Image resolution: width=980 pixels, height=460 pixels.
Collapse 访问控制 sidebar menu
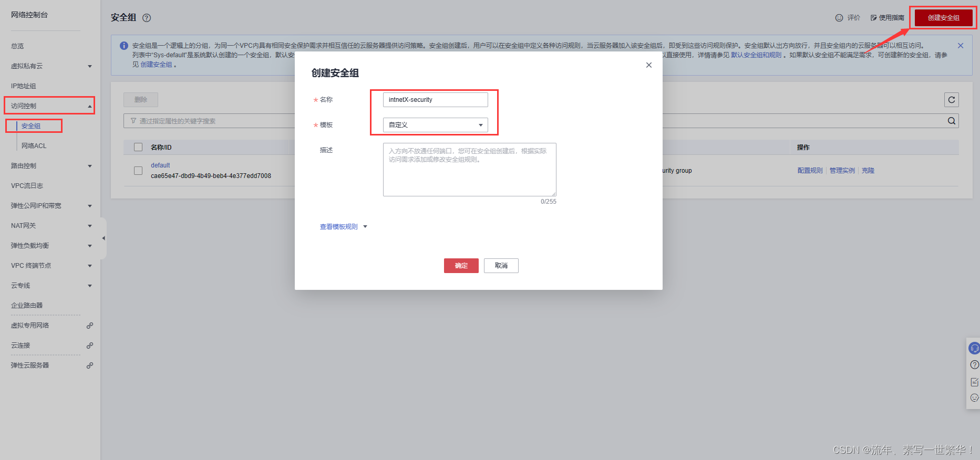point(90,106)
